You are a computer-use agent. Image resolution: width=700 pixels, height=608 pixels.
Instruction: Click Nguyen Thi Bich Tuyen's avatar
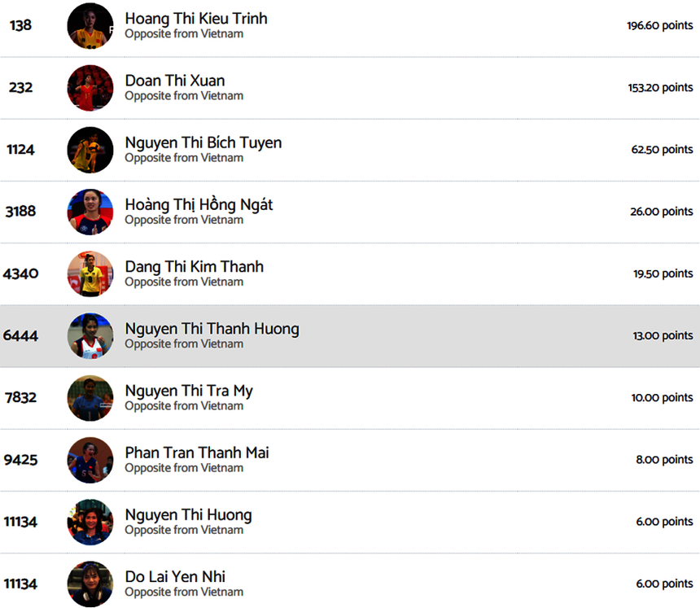[90, 150]
